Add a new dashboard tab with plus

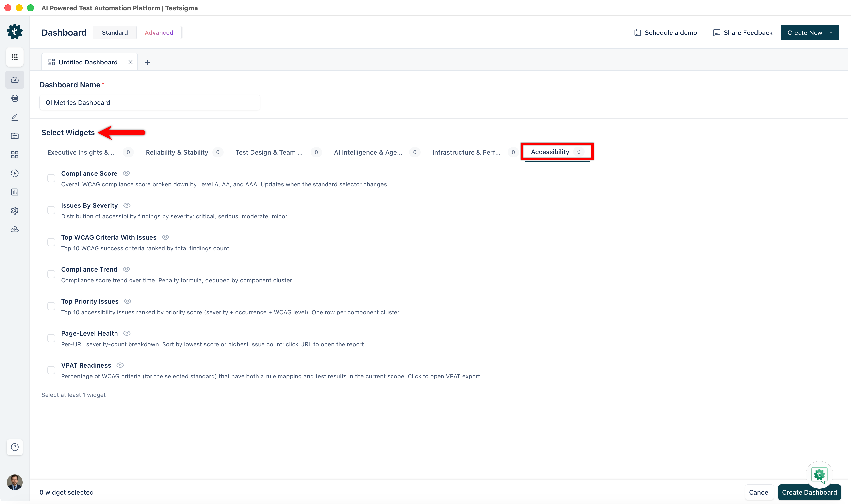(x=148, y=63)
